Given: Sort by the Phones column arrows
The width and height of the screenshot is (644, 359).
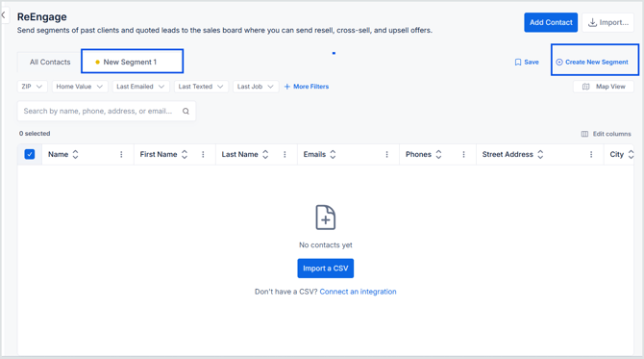Looking at the screenshot, I should [x=438, y=154].
